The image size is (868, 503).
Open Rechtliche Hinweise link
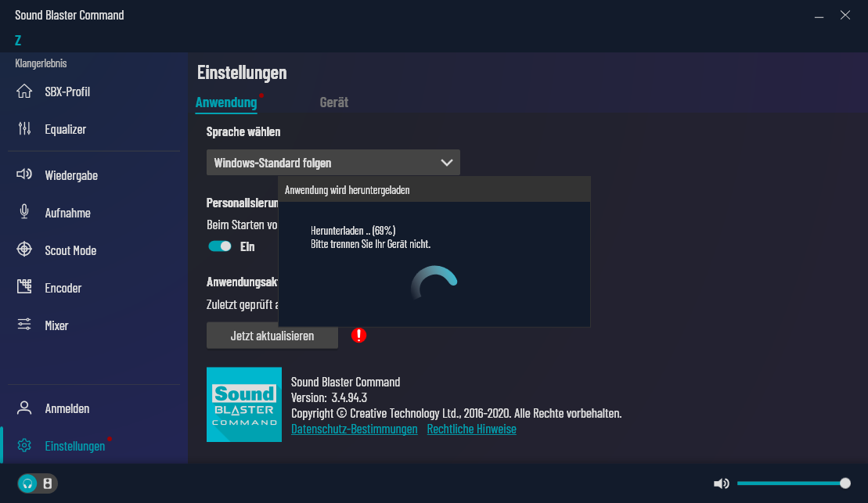472,429
